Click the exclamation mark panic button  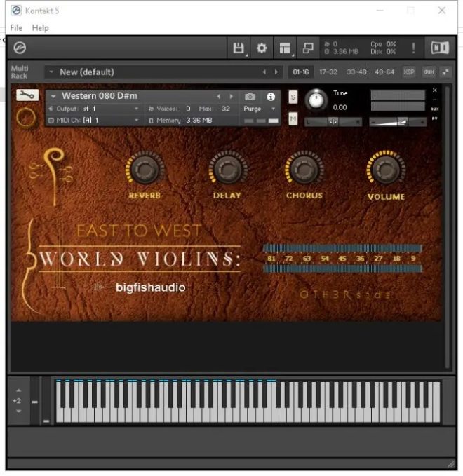413,48
